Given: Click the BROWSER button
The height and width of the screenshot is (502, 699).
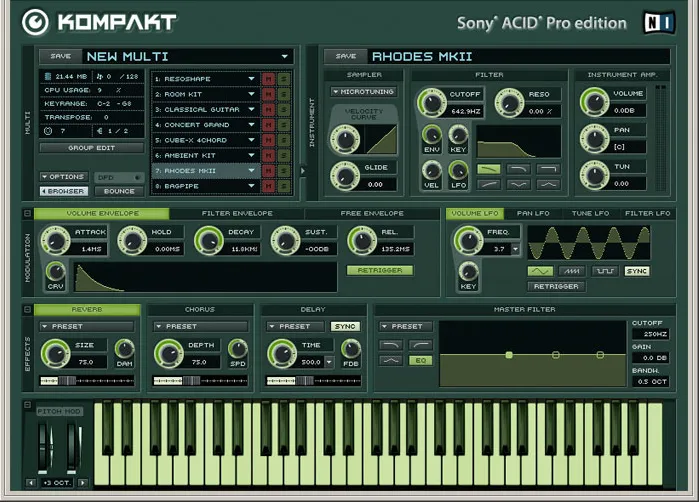Looking at the screenshot, I should click(64, 191).
